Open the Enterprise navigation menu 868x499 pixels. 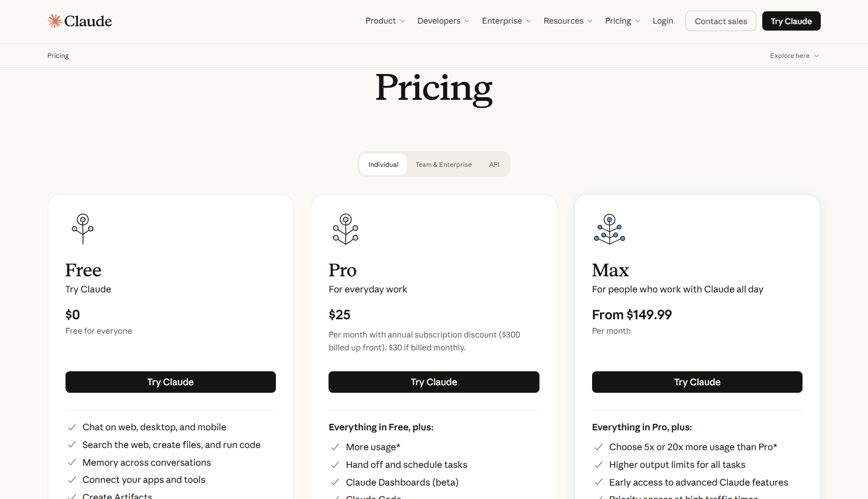506,21
